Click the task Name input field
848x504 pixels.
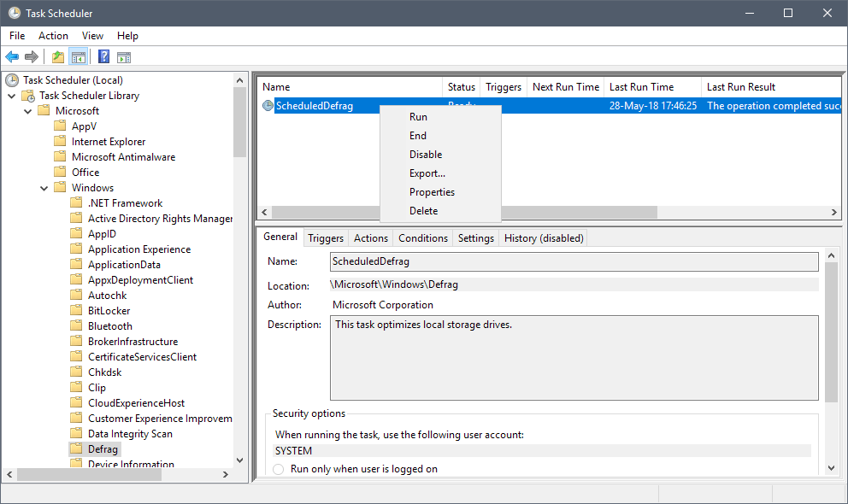pos(574,261)
